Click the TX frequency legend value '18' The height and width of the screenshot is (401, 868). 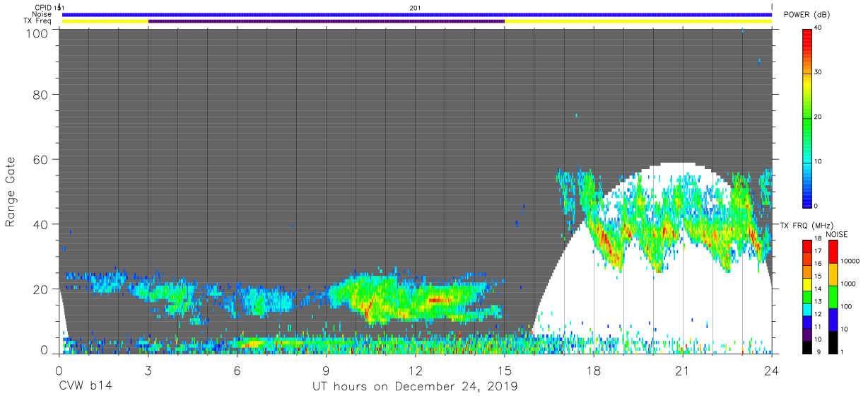[x=816, y=240]
